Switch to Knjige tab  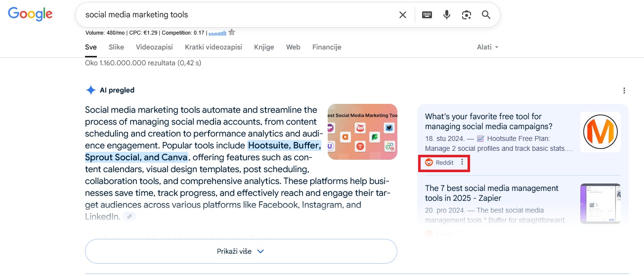click(x=264, y=47)
